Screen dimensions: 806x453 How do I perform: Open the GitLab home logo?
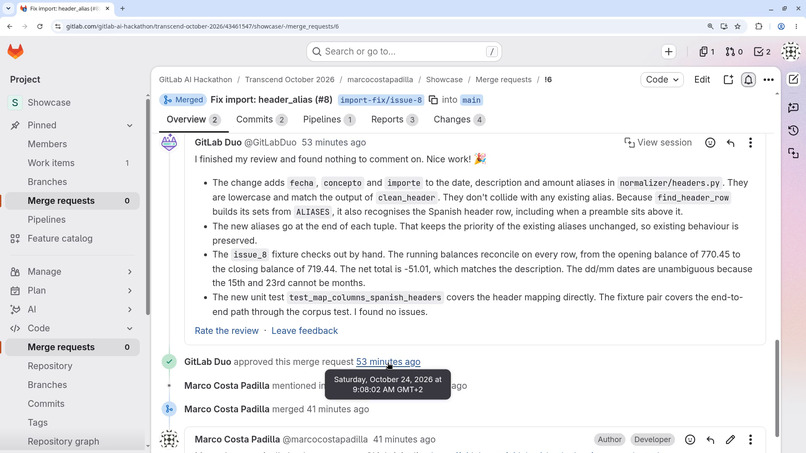tap(15, 51)
